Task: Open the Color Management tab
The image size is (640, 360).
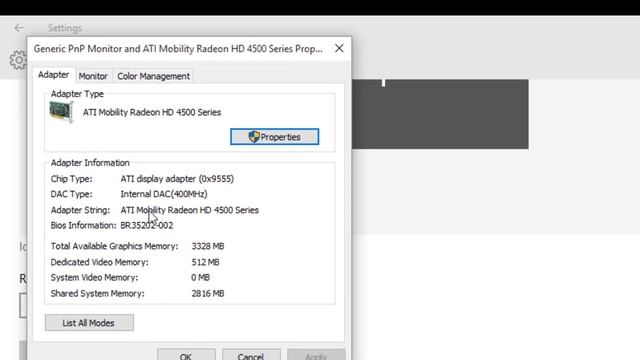Action: (x=153, y=76)
